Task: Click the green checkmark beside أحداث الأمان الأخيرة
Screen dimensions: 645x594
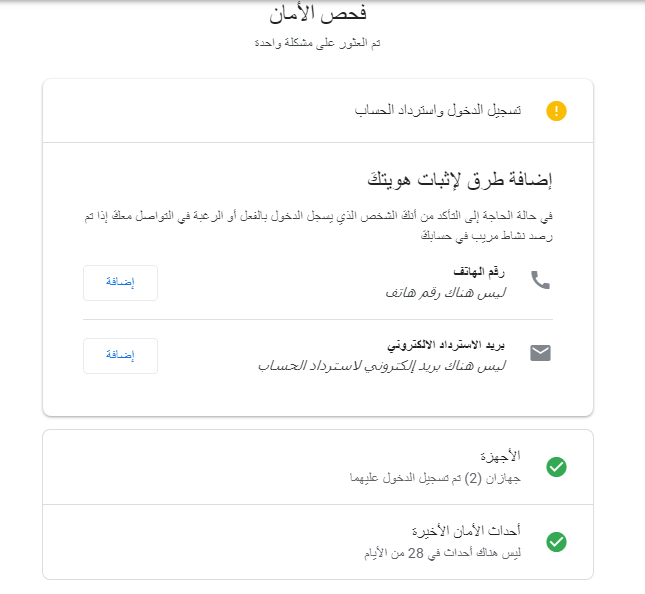Action: pyautogui.click(x=557, y=542)
